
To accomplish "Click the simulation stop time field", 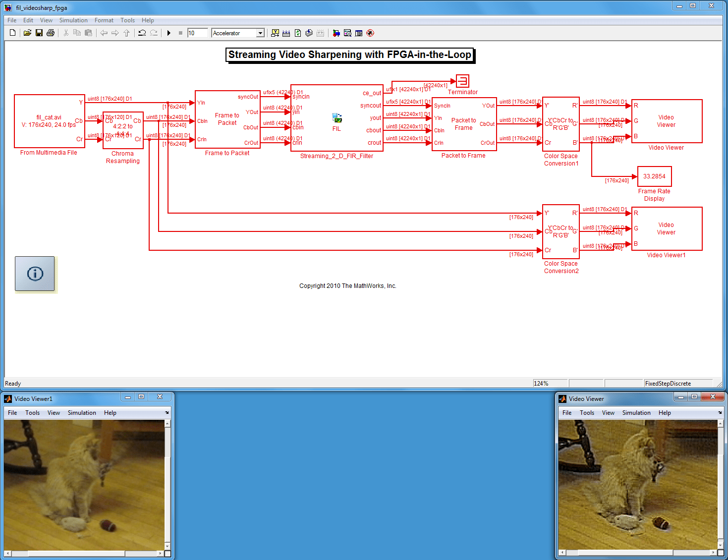I will [197, 33].
